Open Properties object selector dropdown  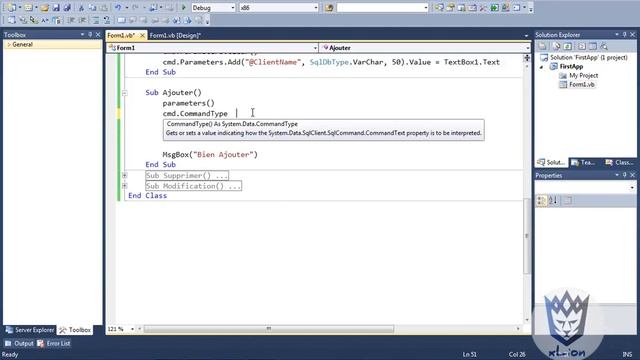(632, 187)
